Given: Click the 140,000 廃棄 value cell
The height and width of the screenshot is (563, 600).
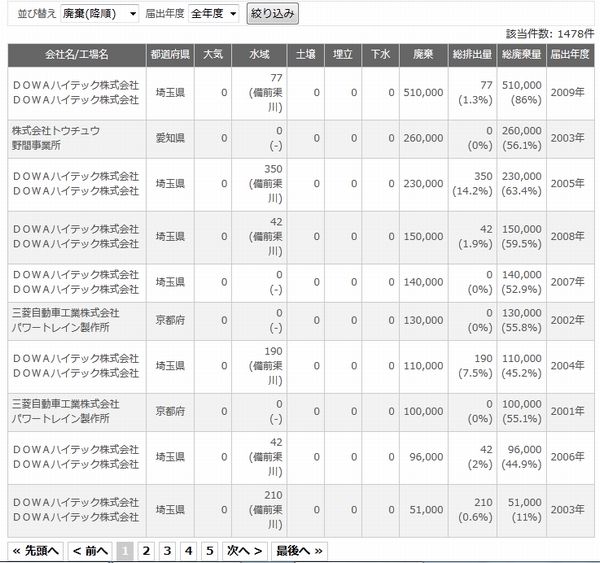Looking at the screenshot, I should [423, 282].
